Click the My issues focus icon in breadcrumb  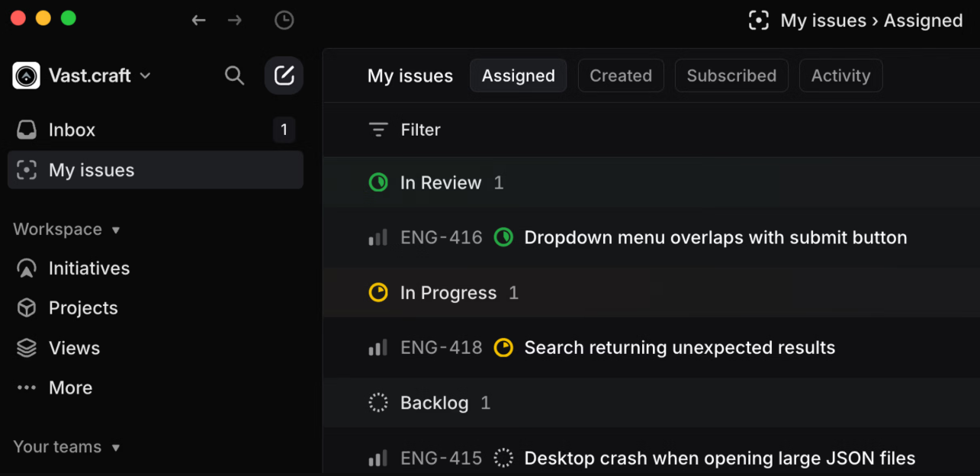tap(758, 20)
